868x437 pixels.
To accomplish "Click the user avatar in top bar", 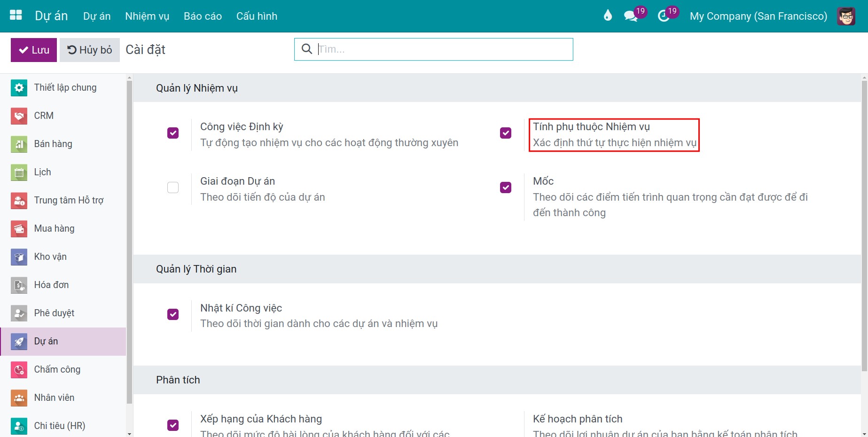I will tap(846, 16).
